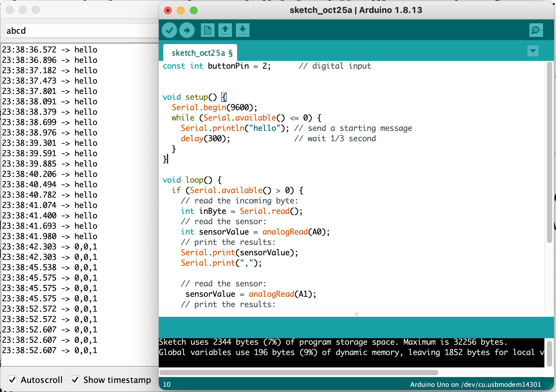Save the sketch with down-arrow icon
Image resolution: width=556 pixels, height=392 pixels.
tap(243, 30)
